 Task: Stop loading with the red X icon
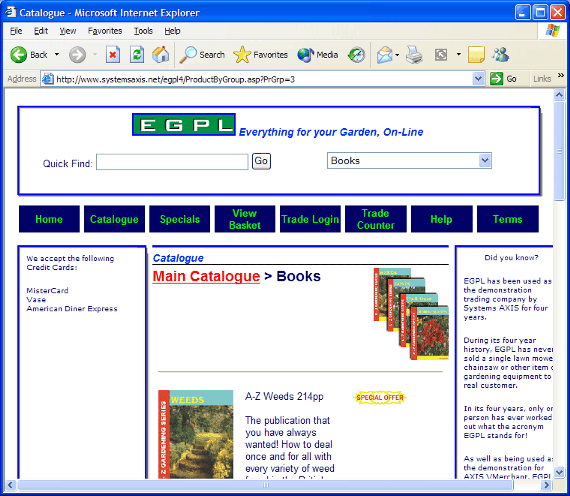[x=113, y=55]
